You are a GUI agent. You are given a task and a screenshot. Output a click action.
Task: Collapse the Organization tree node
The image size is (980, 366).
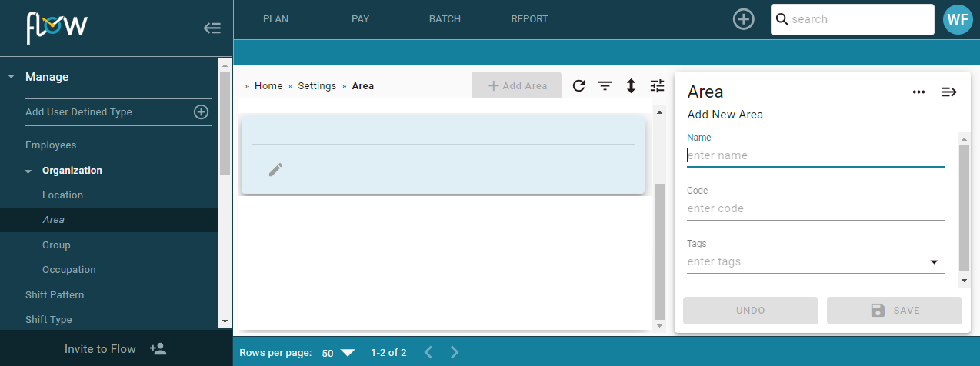coord(28,171)
